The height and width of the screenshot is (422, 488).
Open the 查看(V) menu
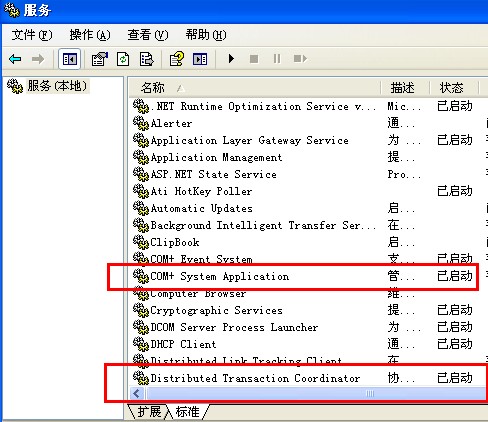(148, 35)
